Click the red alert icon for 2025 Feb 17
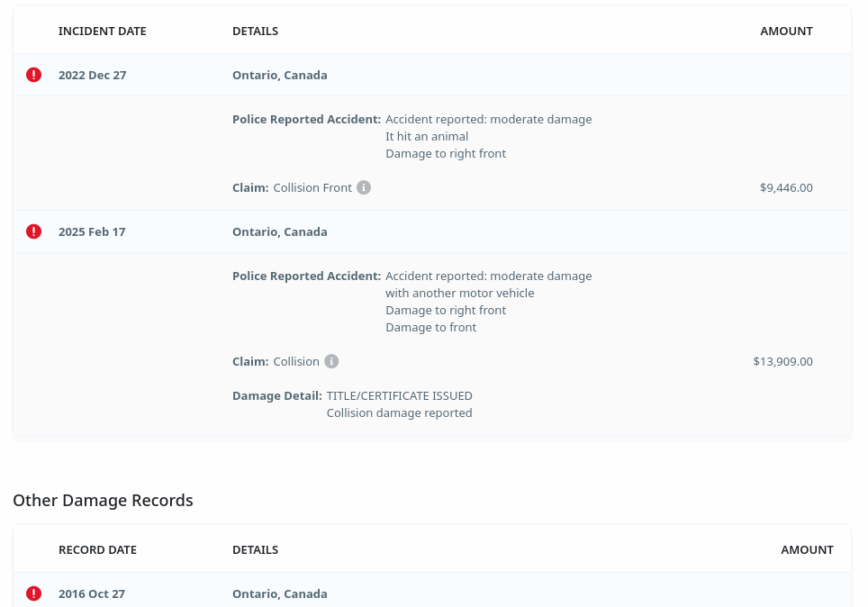This screenshot has height=607, width=868. 34,231
